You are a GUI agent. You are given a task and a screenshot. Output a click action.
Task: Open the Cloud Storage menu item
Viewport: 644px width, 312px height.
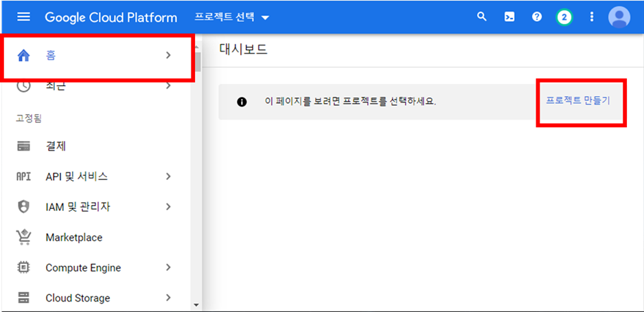coord(95,298)
